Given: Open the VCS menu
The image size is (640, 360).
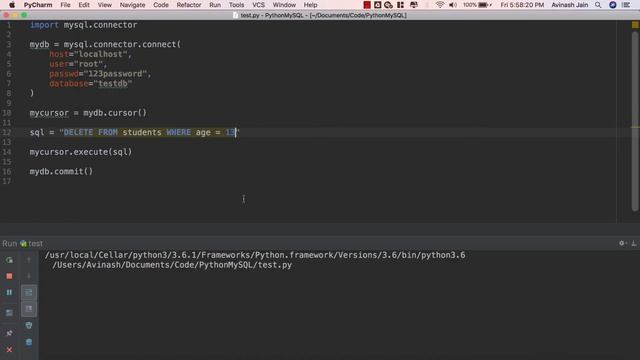Looking at the screenshot, I should click(x=258, y=5).
